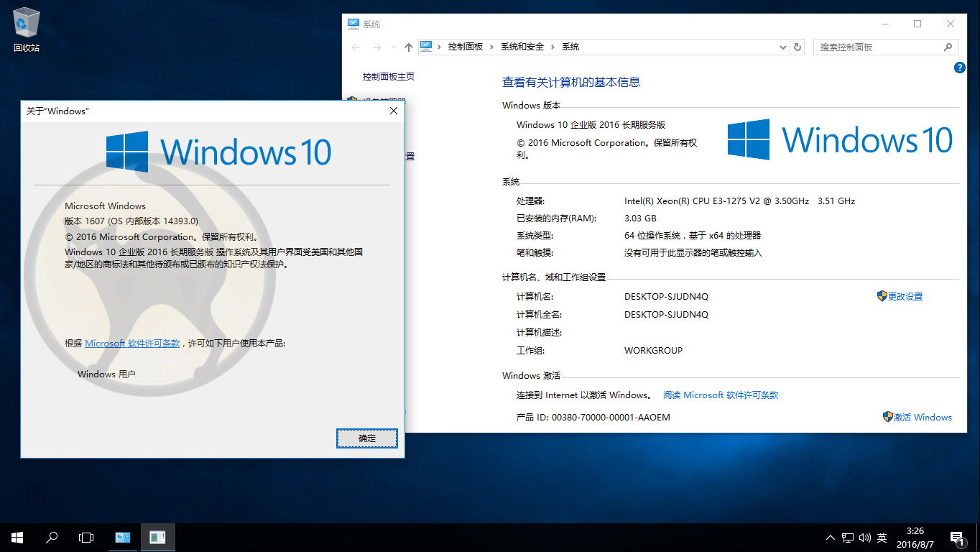Image resolution: width=980 pixels, height=552 pixels.
Task: Open Task View on the taskbar
Action: pos(86,537)
